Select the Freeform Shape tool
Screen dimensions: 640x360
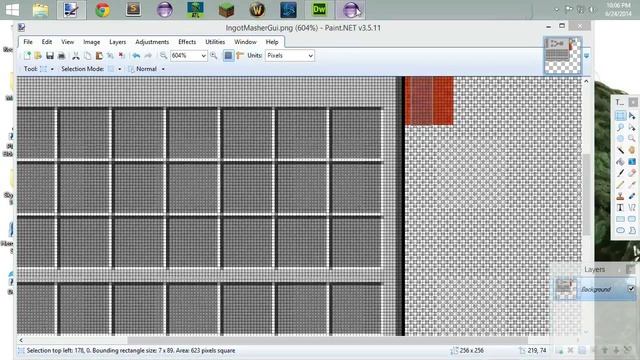tap(632, 230)
